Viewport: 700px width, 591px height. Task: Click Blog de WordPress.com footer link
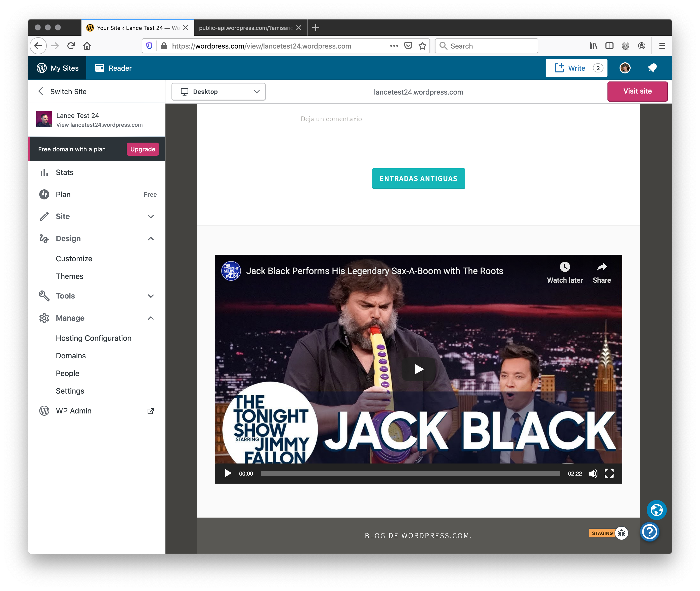pyautogui.click(x=418, y=536)
